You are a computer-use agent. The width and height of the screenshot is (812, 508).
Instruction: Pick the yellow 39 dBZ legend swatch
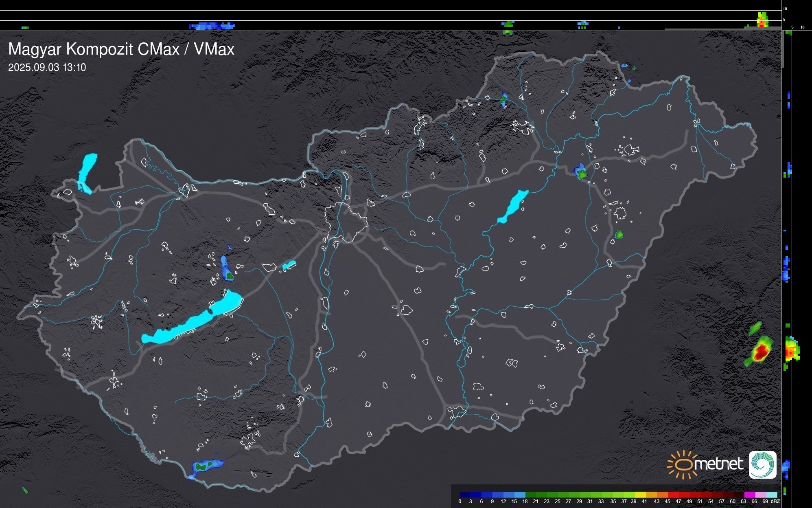[640, 495]
